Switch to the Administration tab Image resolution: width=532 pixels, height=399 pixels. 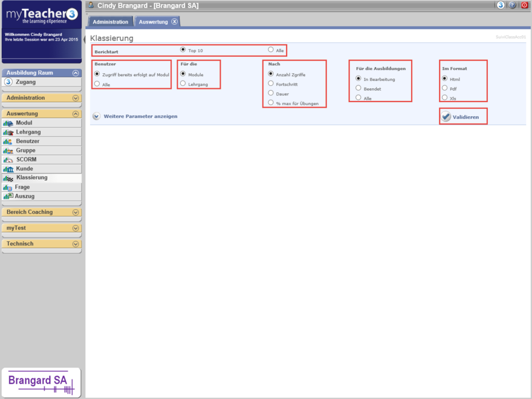pos(110,22)
